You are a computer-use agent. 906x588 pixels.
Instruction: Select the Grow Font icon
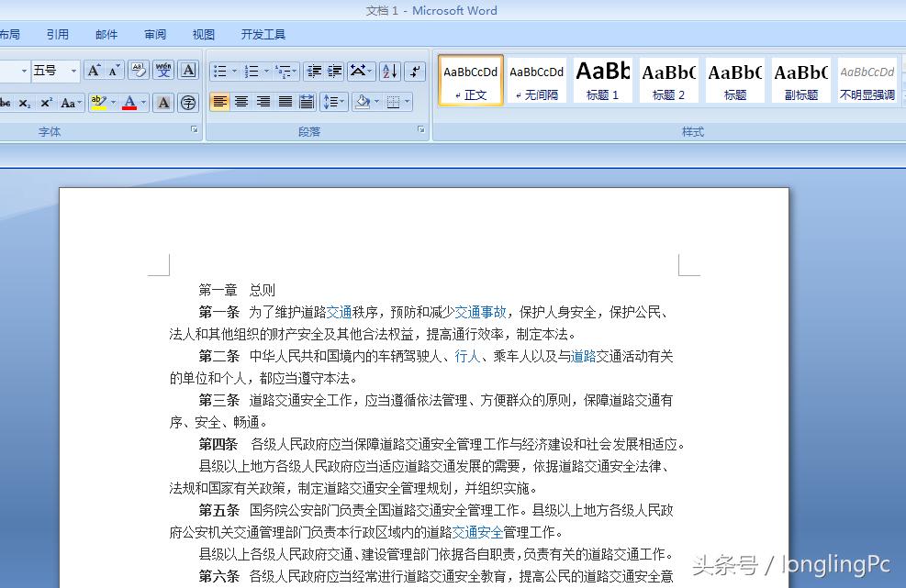click(x=93, y=71)
